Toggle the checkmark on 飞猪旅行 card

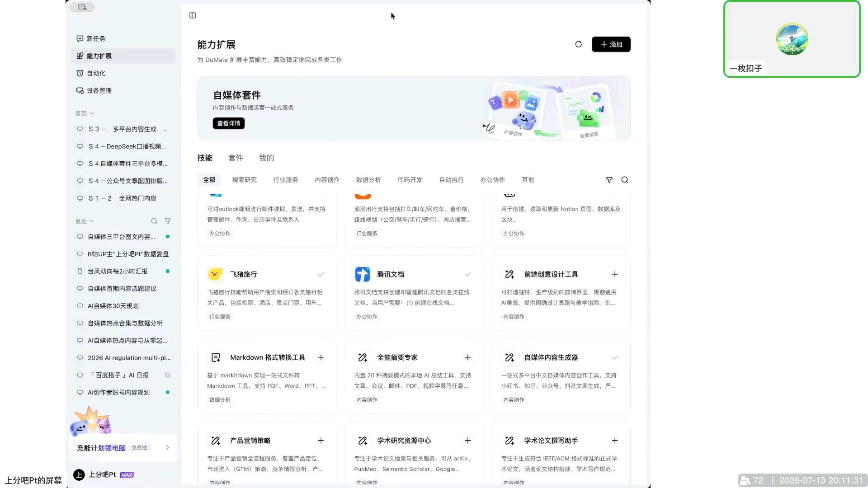click(321, 274)
